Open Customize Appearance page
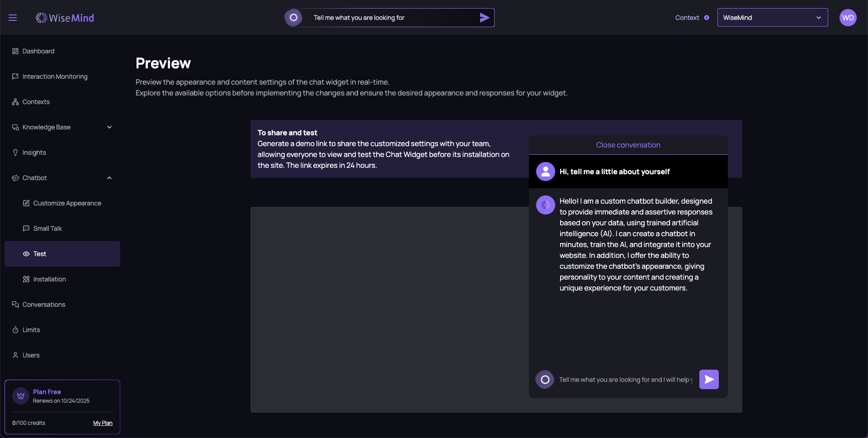Image resolution: width=868 pixels, height=438 pixels. (67, 203)
